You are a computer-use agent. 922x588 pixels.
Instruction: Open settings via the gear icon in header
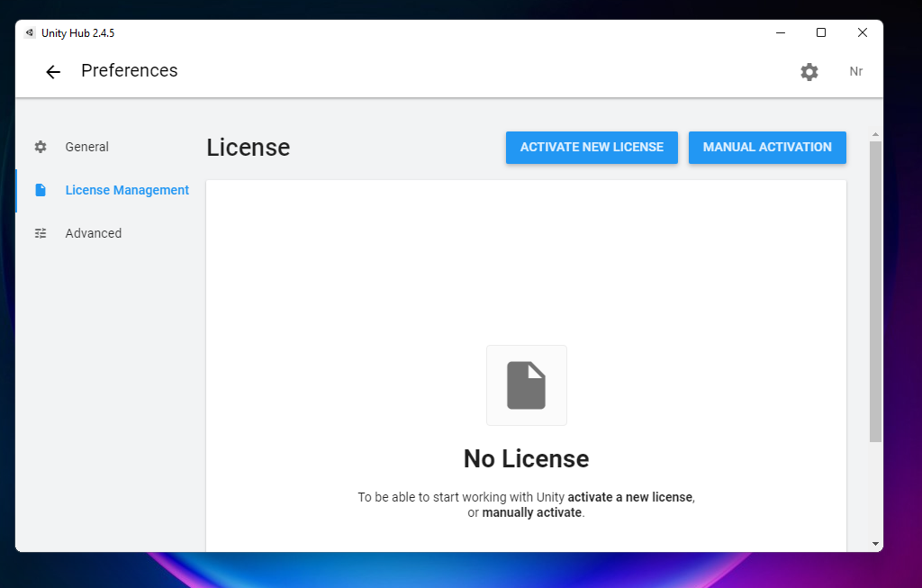pyautogui.click(x=809, y=72)
